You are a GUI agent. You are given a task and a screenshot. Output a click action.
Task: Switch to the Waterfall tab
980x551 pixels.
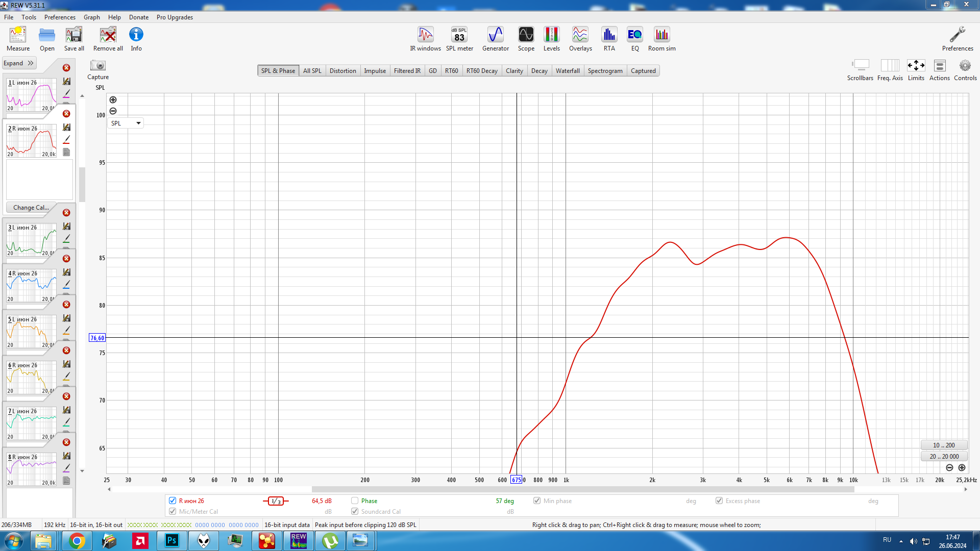coord(568,71)
